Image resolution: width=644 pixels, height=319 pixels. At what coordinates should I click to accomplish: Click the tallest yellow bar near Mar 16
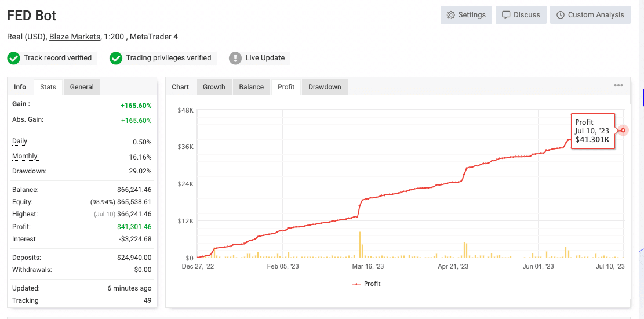click(360, 244)
